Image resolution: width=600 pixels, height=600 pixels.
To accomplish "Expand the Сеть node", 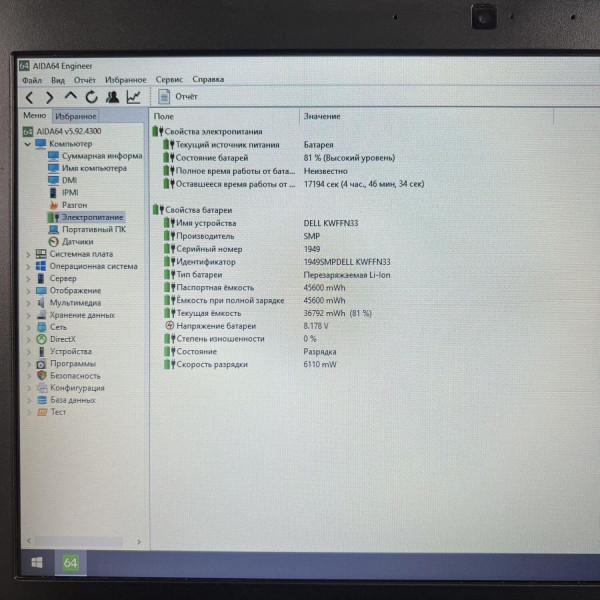I will tap(28, 328).
